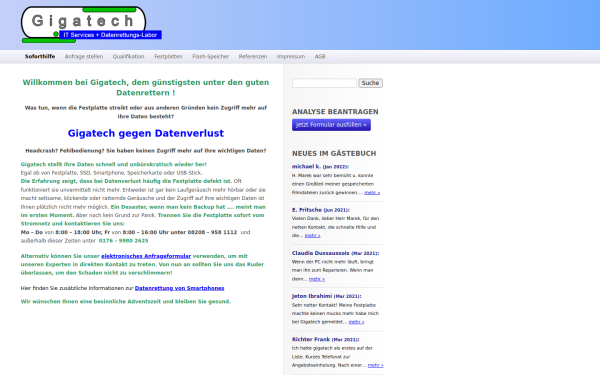Click 'IT Services + Datenrettungs-Labor' tagline

[x=110, y=35]
